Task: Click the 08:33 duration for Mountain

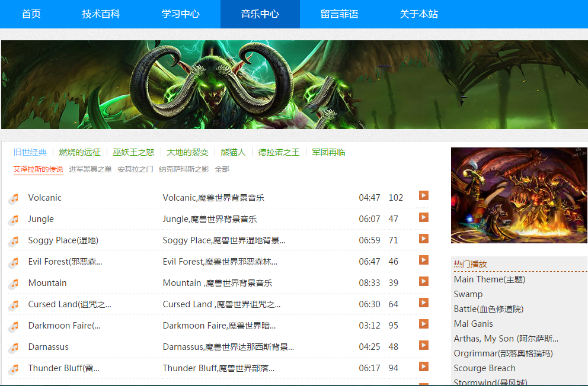Action: tap(369, 283)
